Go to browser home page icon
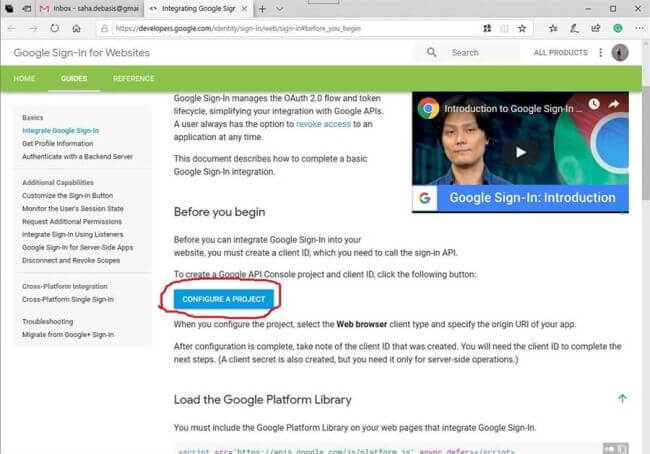This screenshot has width=650, height=454. tap(76, 29)
